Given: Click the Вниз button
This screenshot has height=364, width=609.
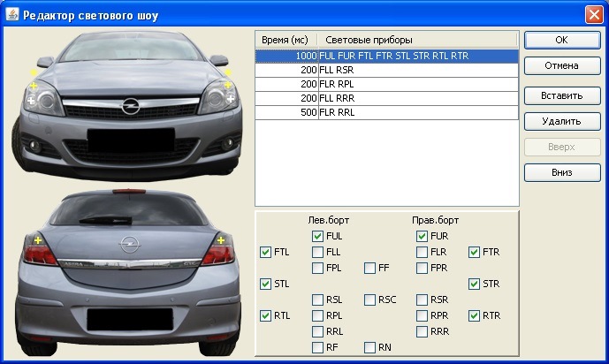Looking at the screenshot, I should [562, 172].
